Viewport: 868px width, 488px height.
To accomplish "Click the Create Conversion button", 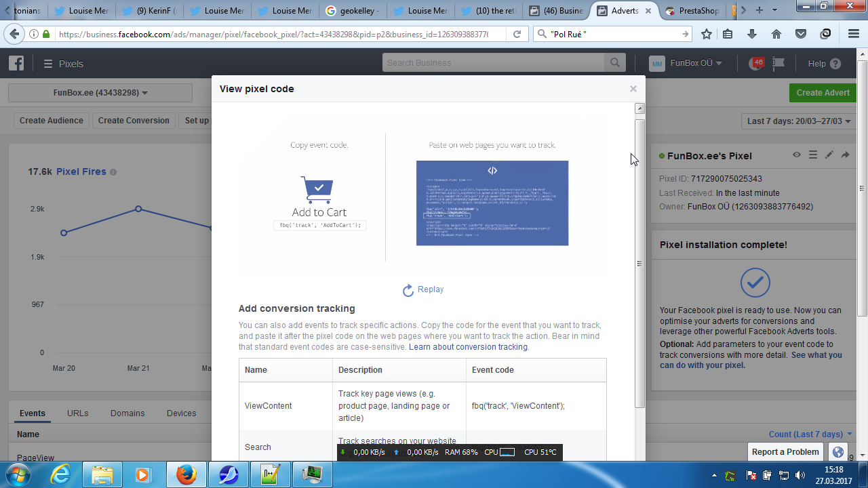I will pyautogui.click(x=134, y=121).
